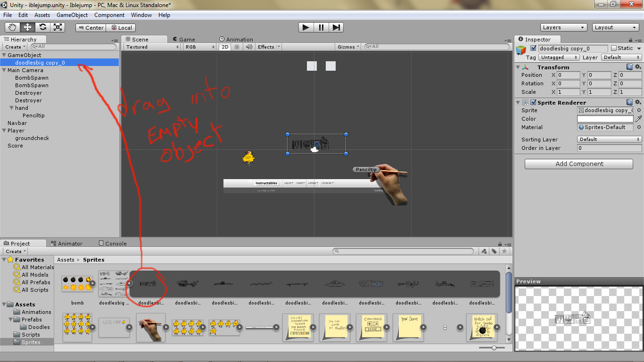Select the Move tool in toolbar
644x362 pixels.
pyautogui.click(x=27, y=27)
